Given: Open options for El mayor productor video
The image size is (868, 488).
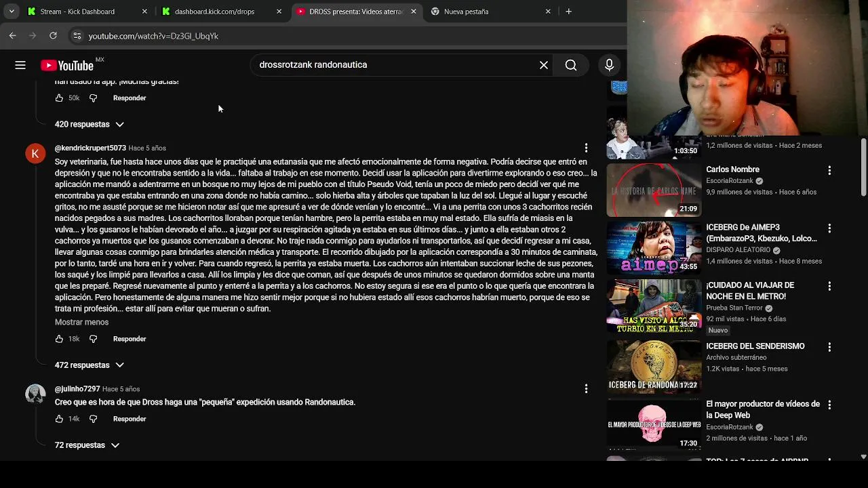Looking at the screenshot, I should [829, 405].
